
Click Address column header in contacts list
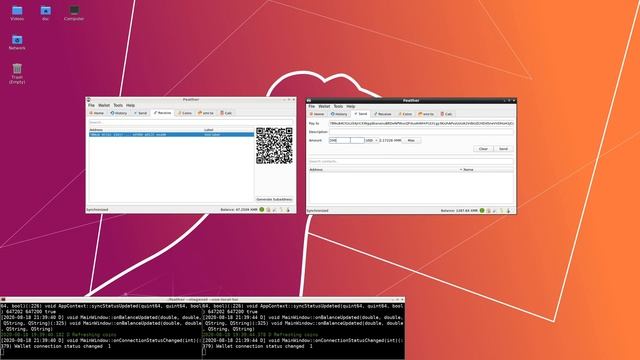coord(384,169)
